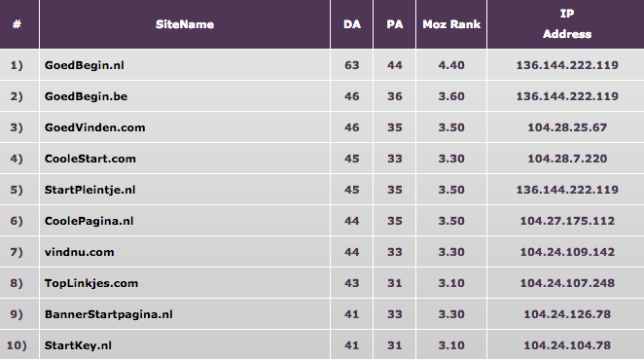Select BannerStartpagina.nl in the table
The height and width of the screenshot is (359, 644).
[108, 314]
